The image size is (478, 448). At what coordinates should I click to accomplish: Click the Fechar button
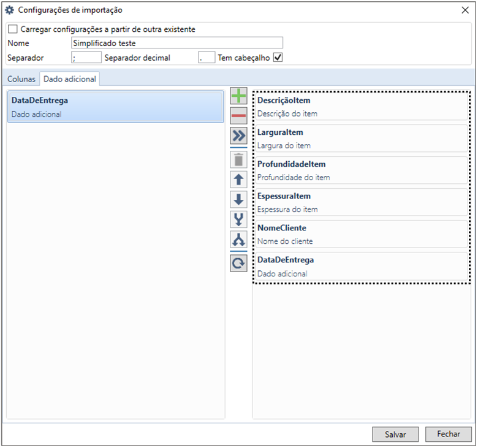pyautogui.click(x=449, y=434)
